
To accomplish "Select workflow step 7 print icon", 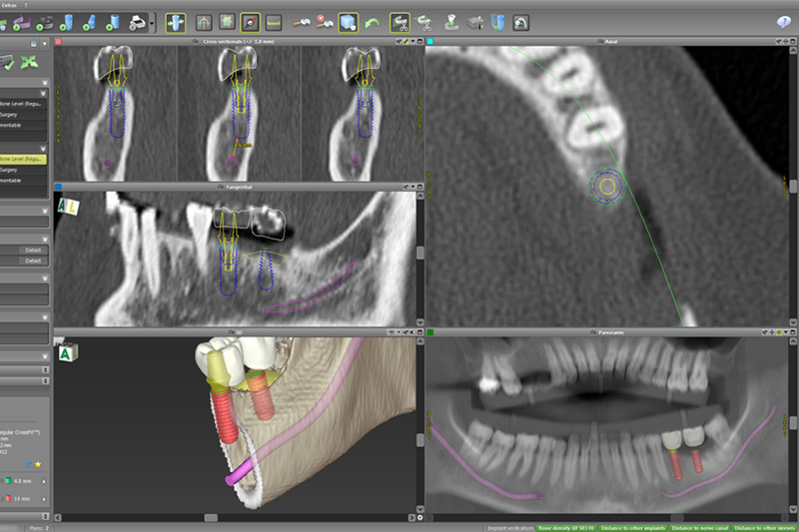I will pos(137,23).
